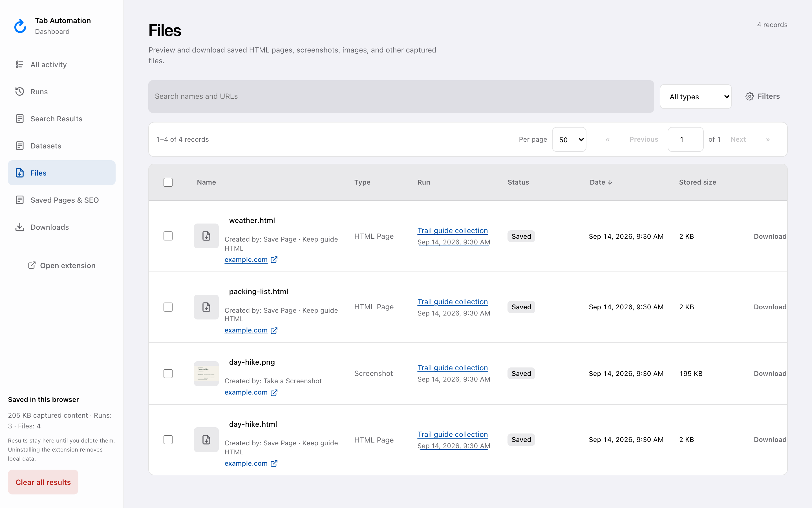
Task: Download the weather.html file
Action: (770, 236)
